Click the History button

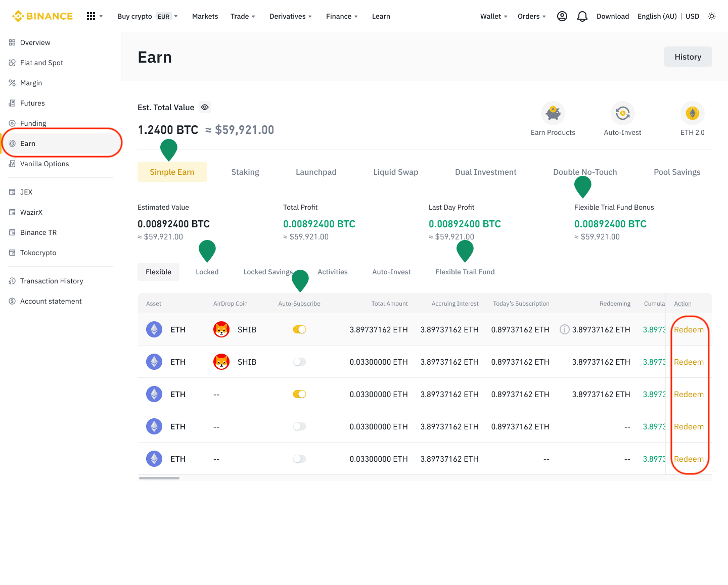(688, 57)
